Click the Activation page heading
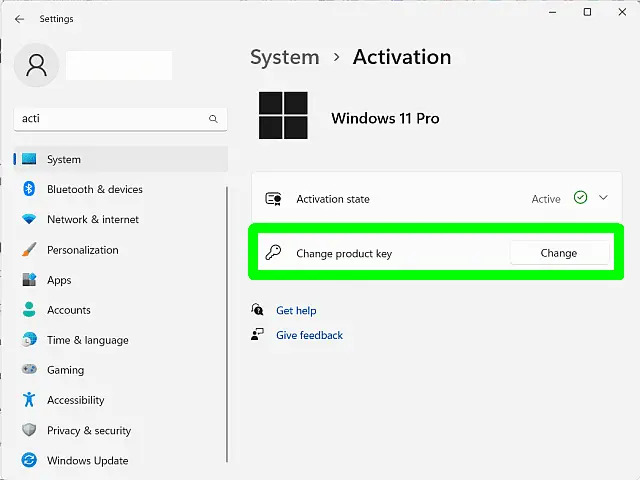The height and width of the screenshot is (480, 640). pos(402,57)
